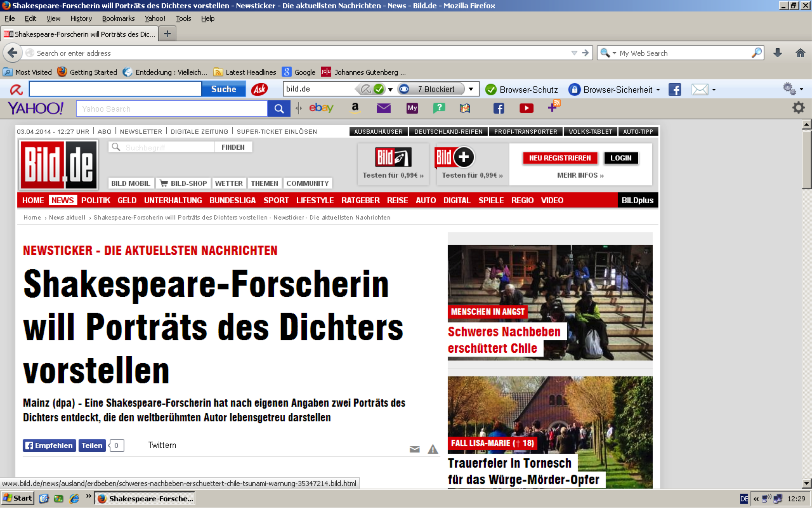Click the Yahoo Search magnifier button

(279, 109)
